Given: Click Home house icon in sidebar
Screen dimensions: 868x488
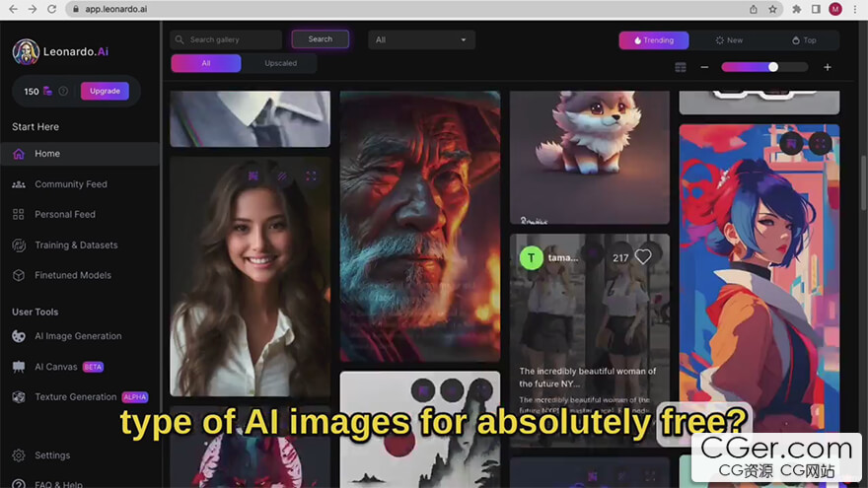Looking at the screenshot, I should pos(19,154).
